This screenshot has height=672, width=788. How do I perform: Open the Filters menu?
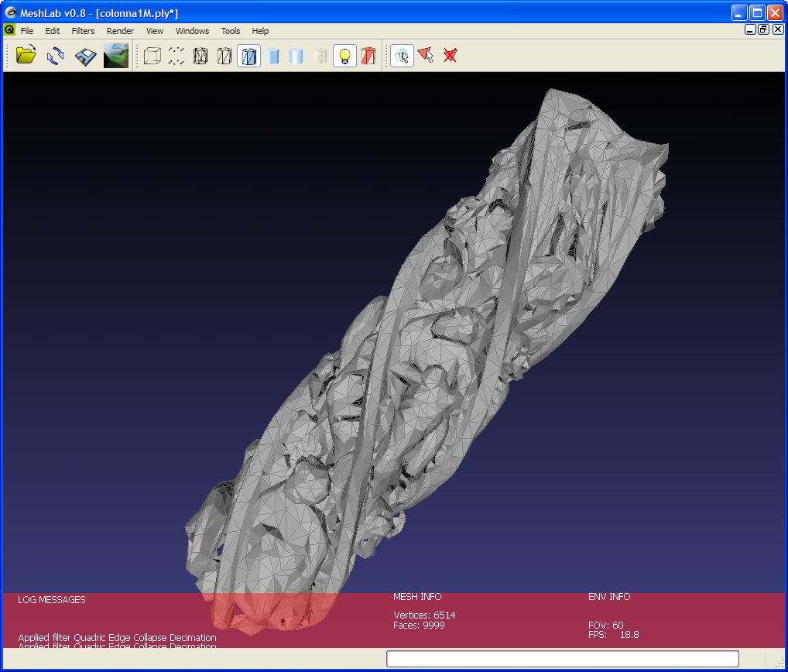[83, 31]
